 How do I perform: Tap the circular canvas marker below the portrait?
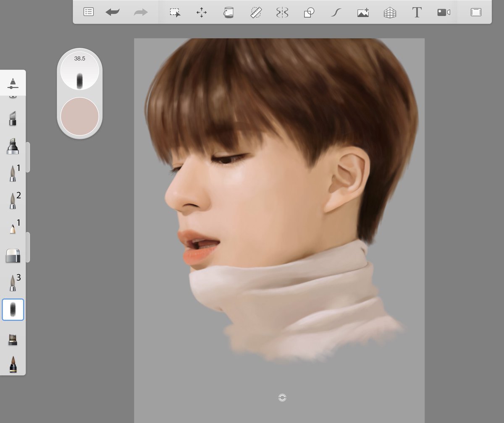pyautogui.click(x=282, y=397)
